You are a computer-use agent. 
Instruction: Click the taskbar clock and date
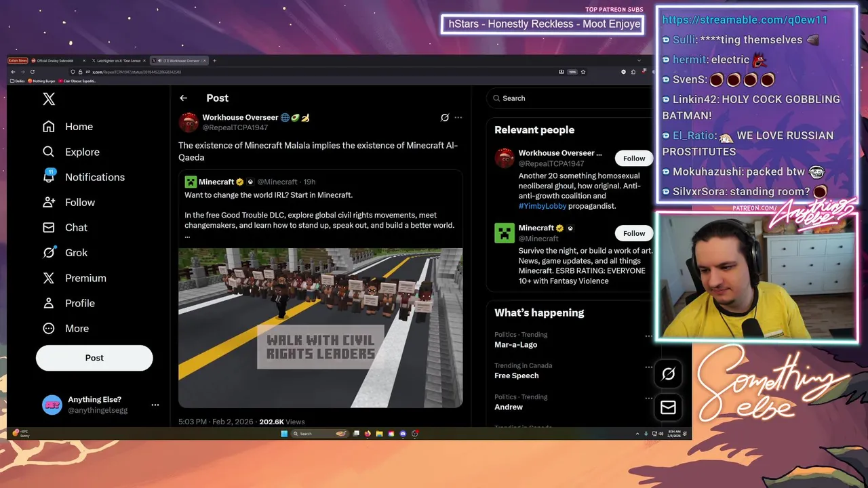tap(673, 434)
